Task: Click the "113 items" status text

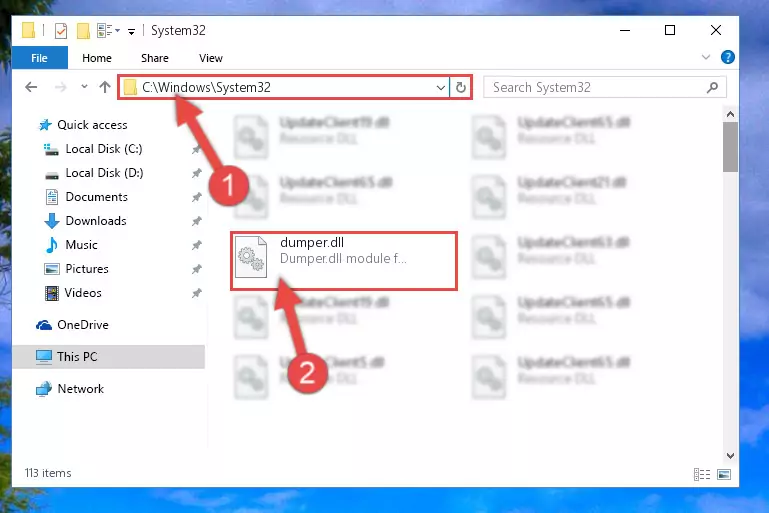Action: coord(48,473)
